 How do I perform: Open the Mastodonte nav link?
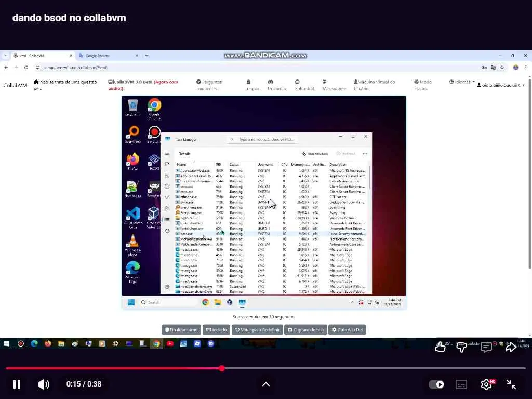tap(334, 85)
